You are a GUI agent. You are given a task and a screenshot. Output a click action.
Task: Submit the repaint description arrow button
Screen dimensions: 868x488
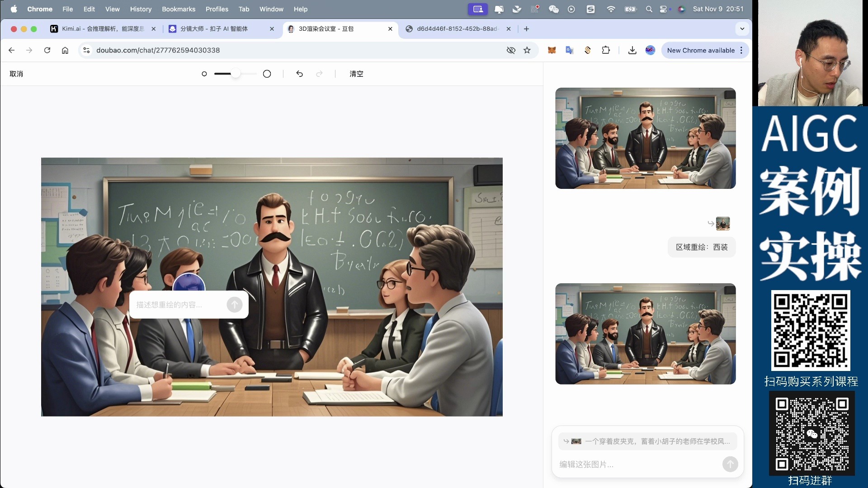[x=234, y=305]
